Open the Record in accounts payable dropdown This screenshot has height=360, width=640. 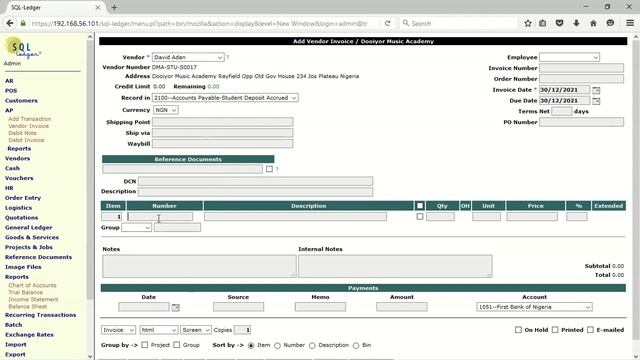[225, 98]
